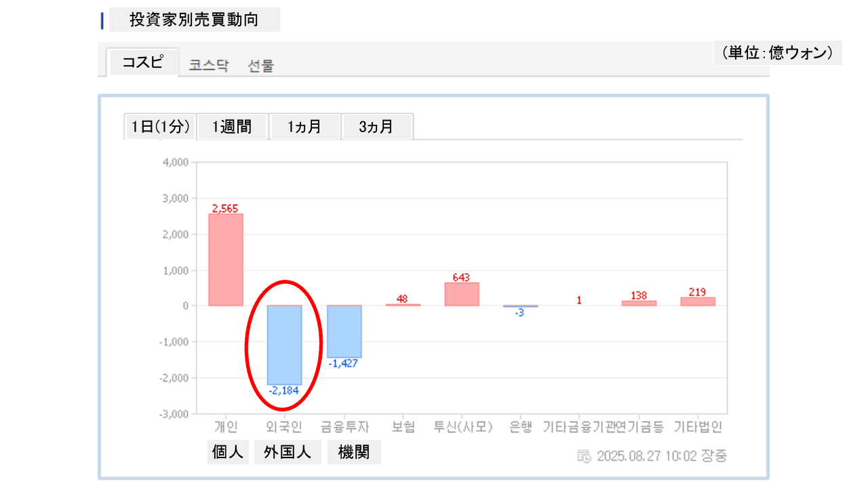
Task: Switch the chart to 1週間
Action: 232,127
